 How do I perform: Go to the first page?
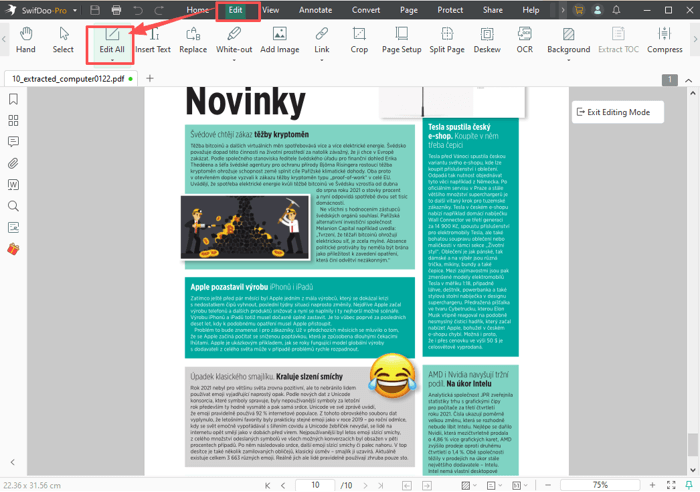pyautogui.click(x=267, y=485)
